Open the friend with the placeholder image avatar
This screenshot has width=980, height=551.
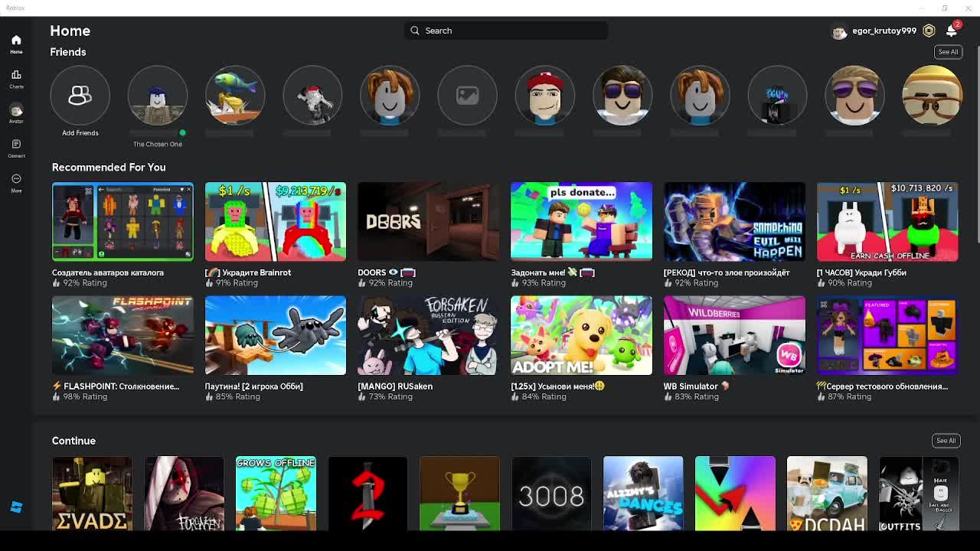tap(467, 96)
